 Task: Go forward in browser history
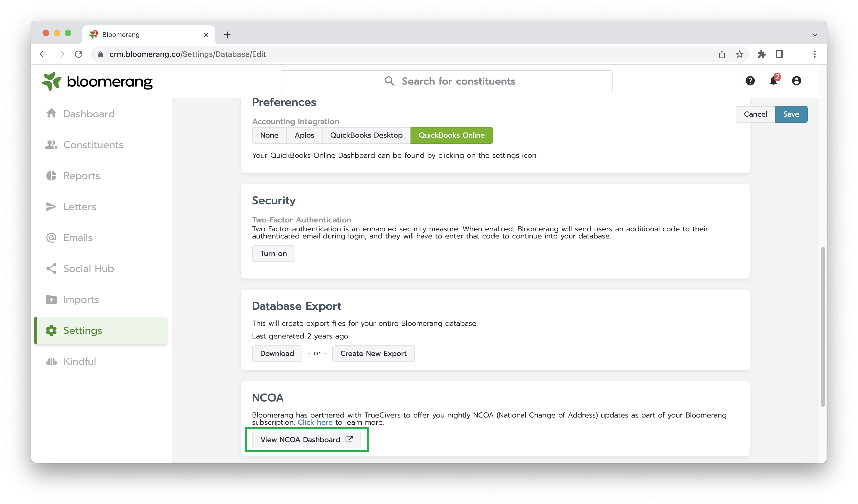tap(61, 54)
